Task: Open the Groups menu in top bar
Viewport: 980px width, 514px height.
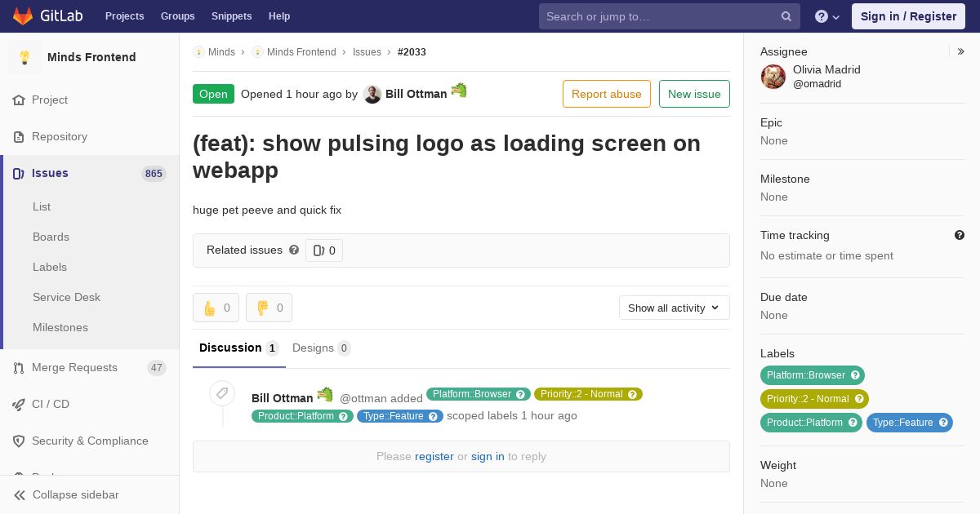Action: click(x=178, y=16)
